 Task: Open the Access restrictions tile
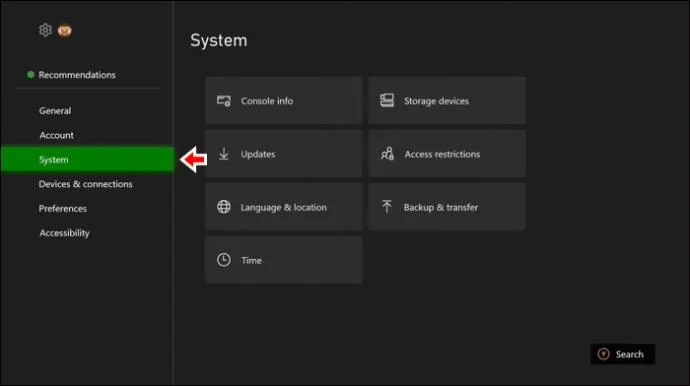tap(447, 154)
